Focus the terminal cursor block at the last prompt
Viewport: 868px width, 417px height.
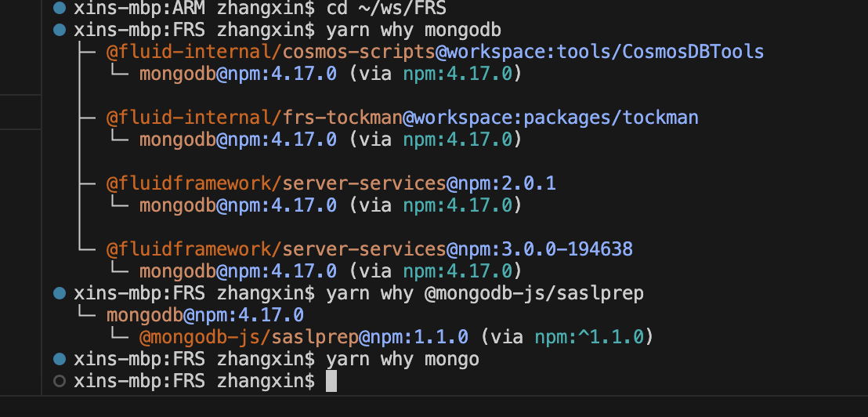pos(331,382)
